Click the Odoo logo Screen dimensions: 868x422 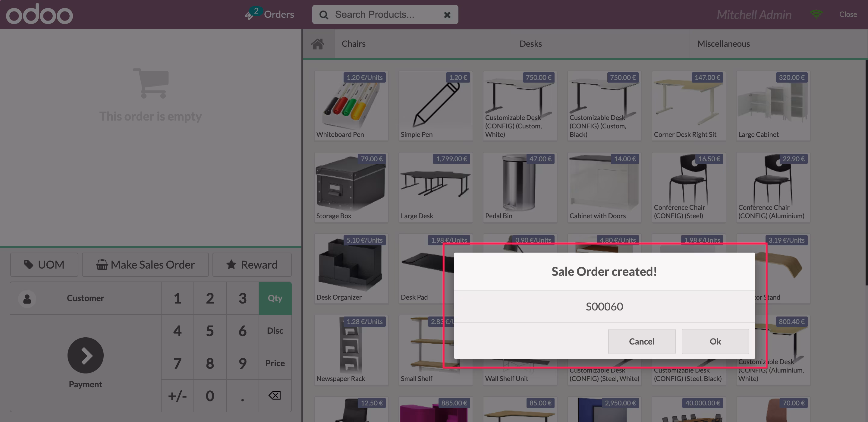[x=39, y=14]
